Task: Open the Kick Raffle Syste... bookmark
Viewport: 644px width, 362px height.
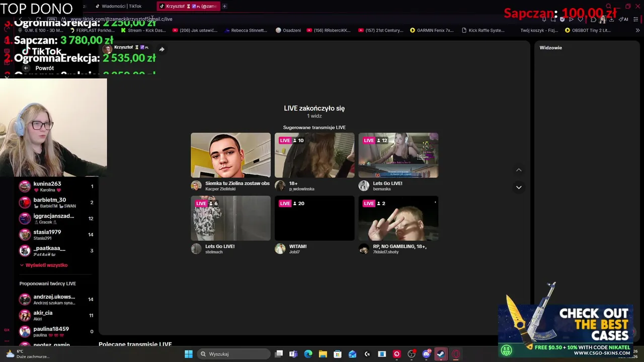Action: click(483, 30)
